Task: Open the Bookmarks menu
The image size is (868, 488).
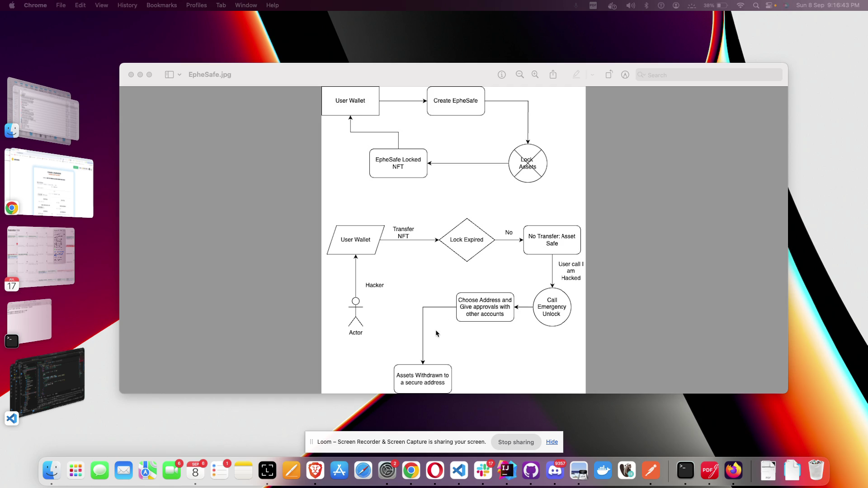Action: [161, 5]
